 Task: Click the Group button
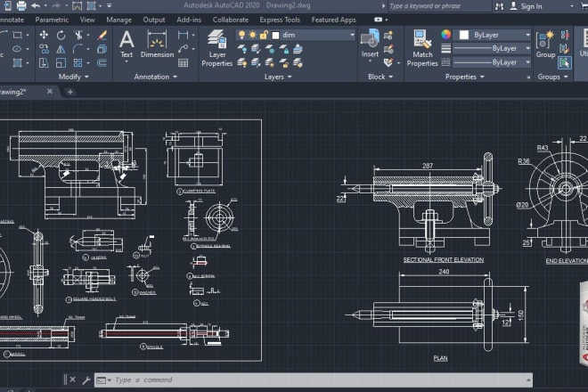click(x=545, y=45)
